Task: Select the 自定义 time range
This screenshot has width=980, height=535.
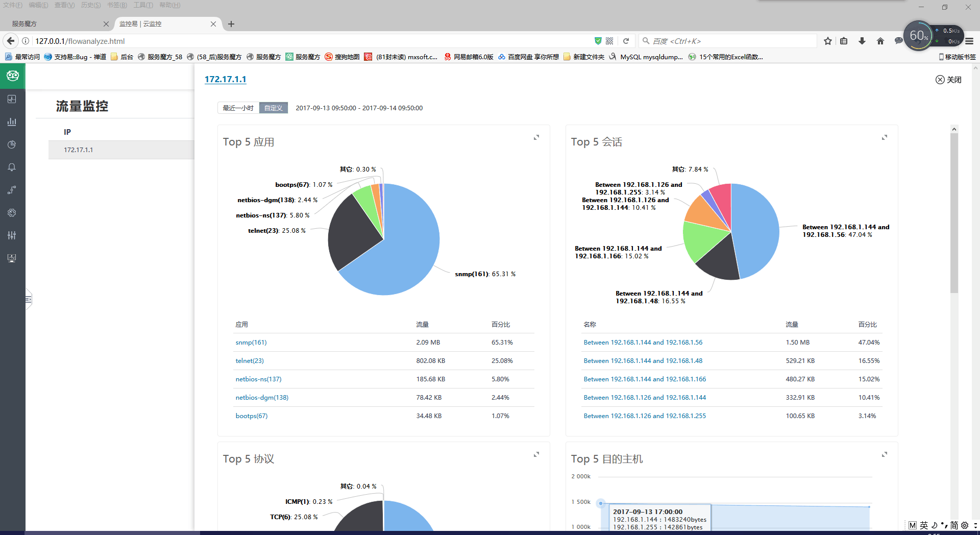Action: tap(274, 108)
